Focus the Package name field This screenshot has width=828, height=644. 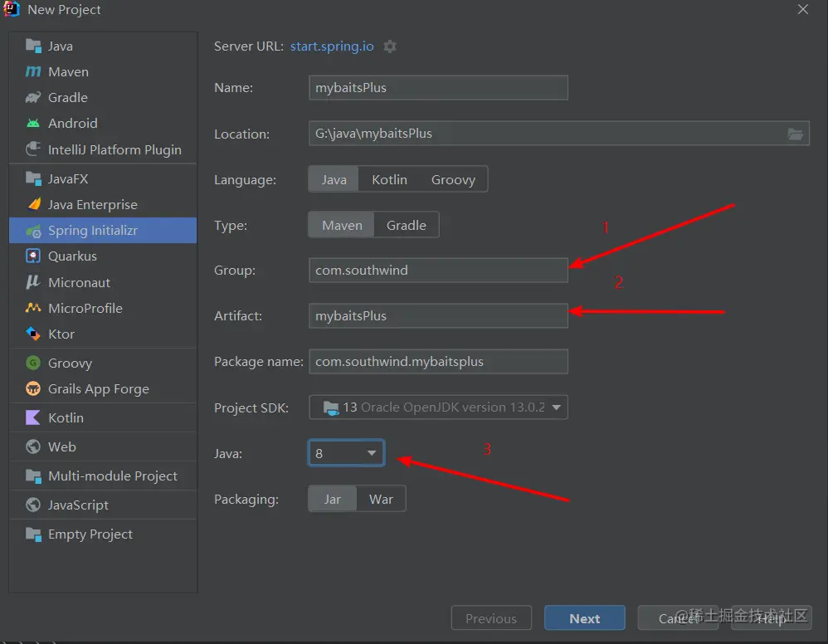[438, 361]
